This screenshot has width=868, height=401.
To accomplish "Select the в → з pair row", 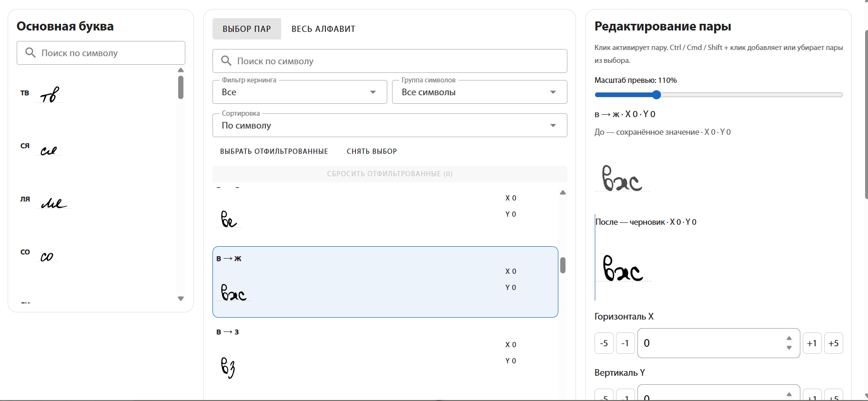I will [385, 355].
